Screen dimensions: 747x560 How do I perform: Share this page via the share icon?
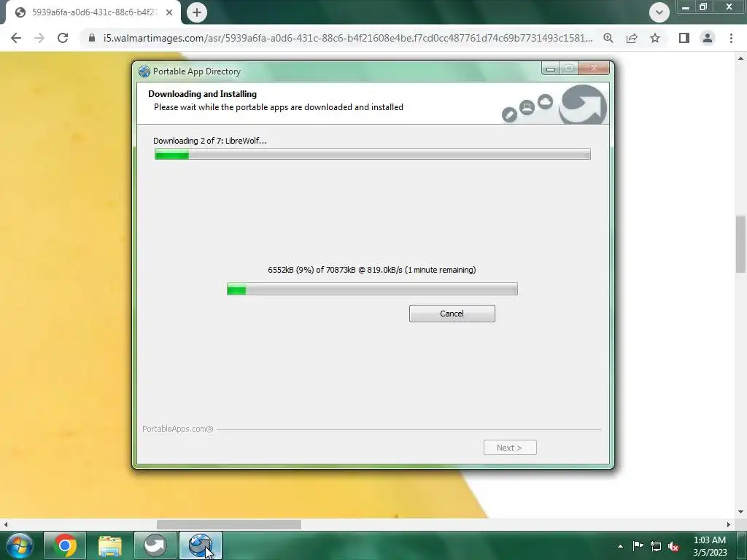click(x=632, y=38)
